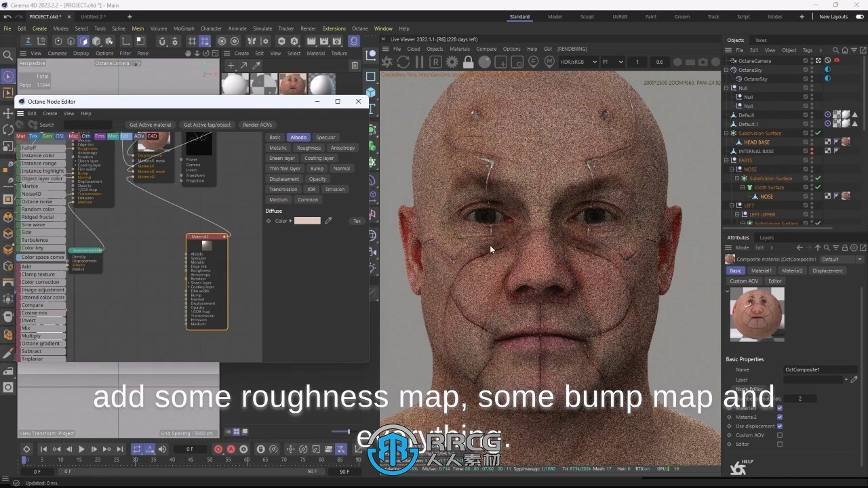The width and height of the screenshot is (868, 488).
Task: Click the Tex button beside Diffuse color
Action: pos(357,221)
